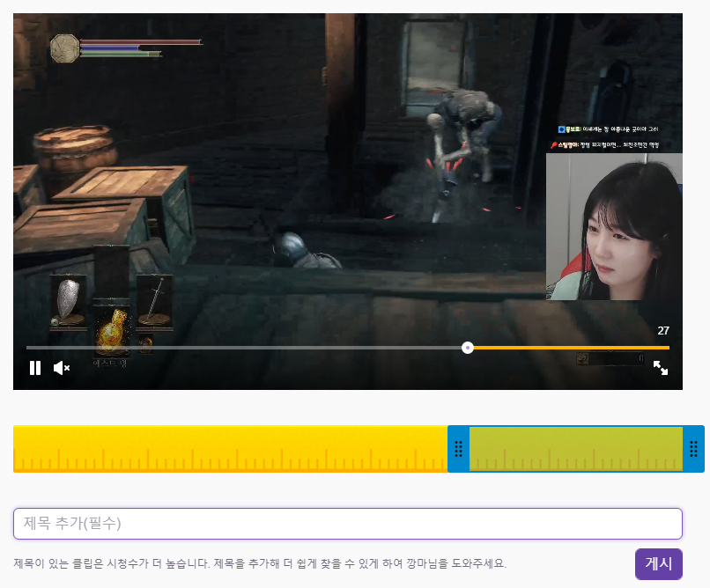The height and width of the screenshot is (588, 710).
Task: Grab the left clip trim handle
Action: 458,449
